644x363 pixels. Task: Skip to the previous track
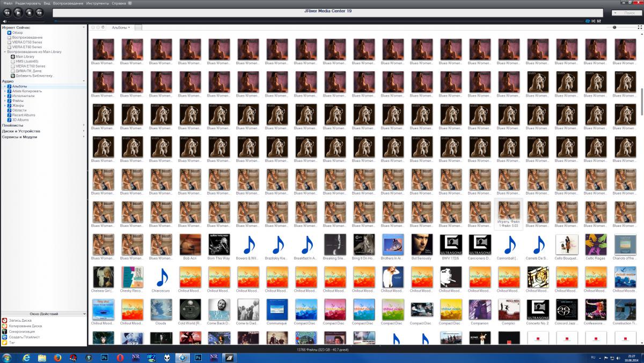(x=7, y=12)
